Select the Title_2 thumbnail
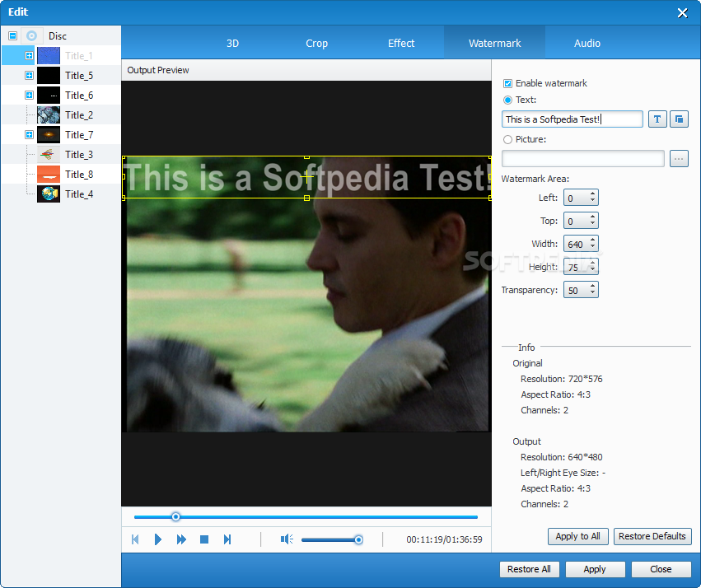This screenshot has width=701, height=588. (49, 114)
